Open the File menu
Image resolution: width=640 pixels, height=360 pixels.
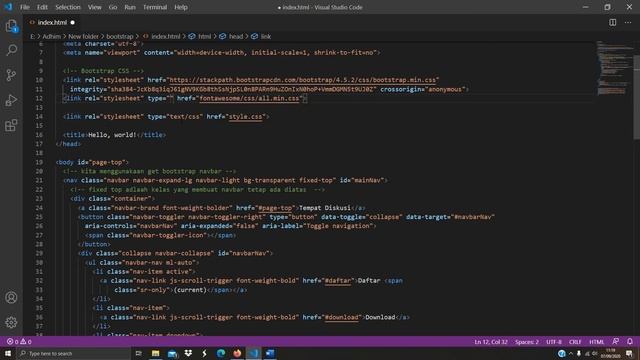(25, 7)
